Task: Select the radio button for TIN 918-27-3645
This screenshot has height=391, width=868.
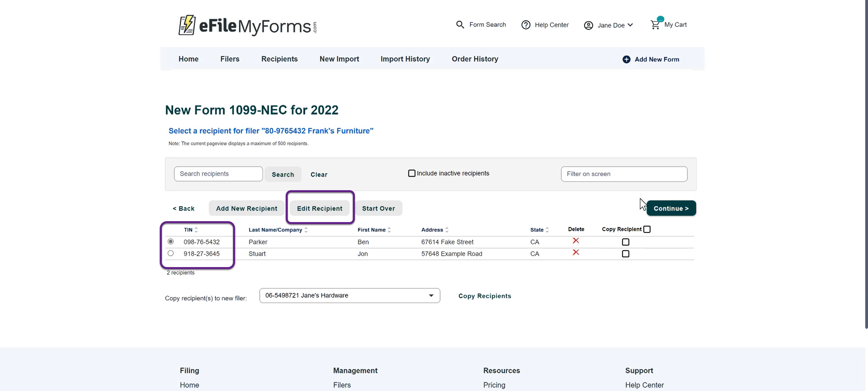Action: 171,253
